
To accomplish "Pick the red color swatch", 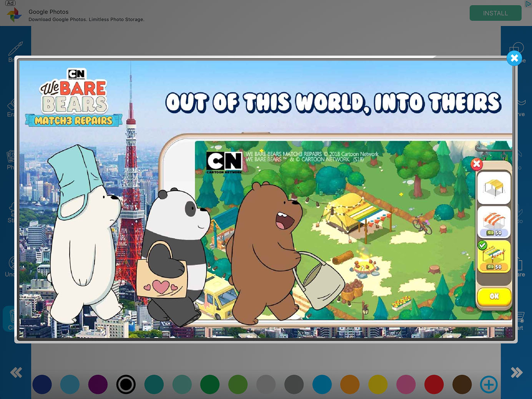I will [x=434, y=384].
